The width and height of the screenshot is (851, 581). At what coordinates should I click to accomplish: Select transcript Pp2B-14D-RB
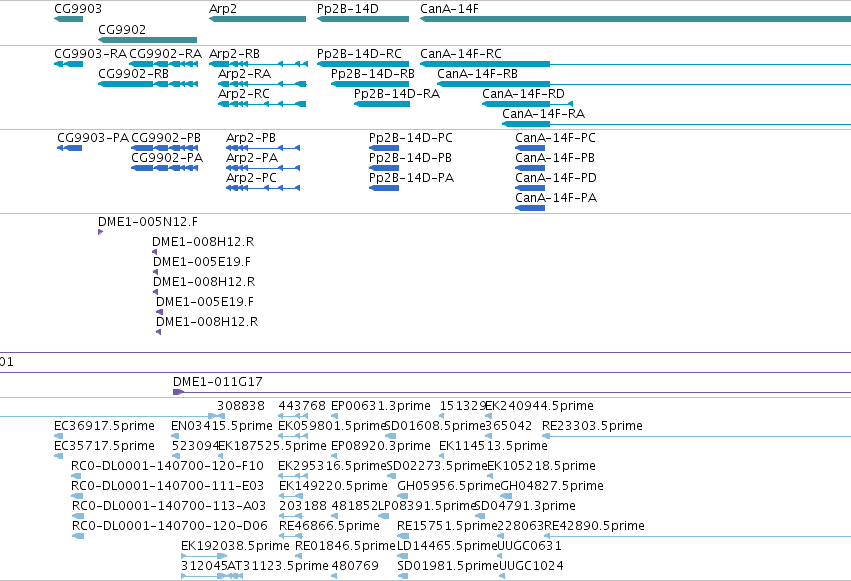pyautogui.click(x=370, y=84)
